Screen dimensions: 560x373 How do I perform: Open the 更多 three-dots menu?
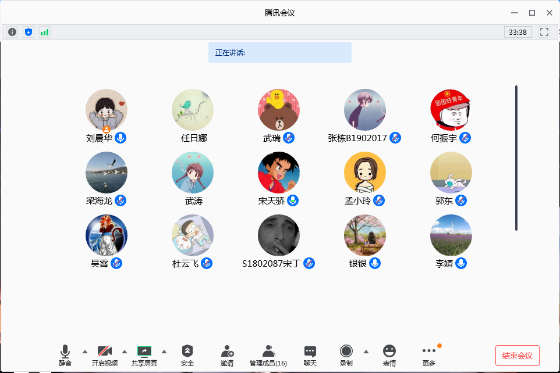(429, 355)
